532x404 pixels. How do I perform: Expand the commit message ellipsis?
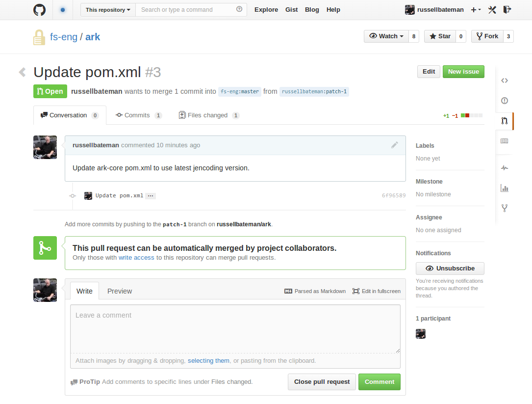pyautogui.click(x=151, y=196)
